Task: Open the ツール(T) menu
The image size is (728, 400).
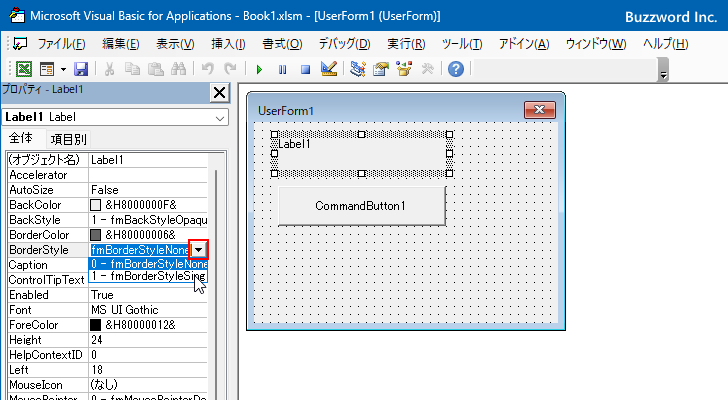Action: coord(462,44)
